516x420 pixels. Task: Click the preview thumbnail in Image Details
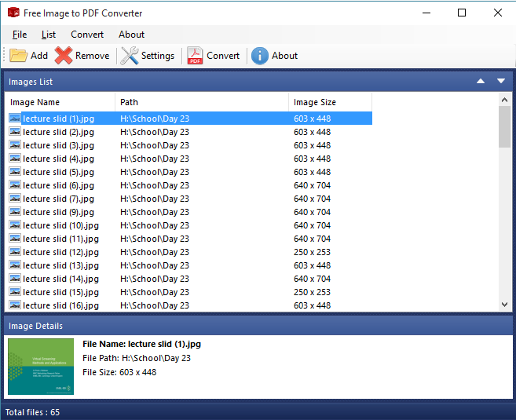[x=41, y=367]
